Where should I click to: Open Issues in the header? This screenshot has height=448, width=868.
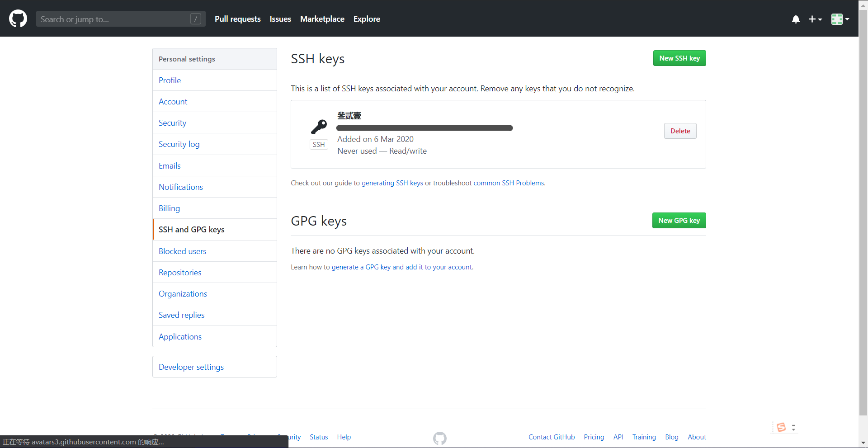pos(280,19)
